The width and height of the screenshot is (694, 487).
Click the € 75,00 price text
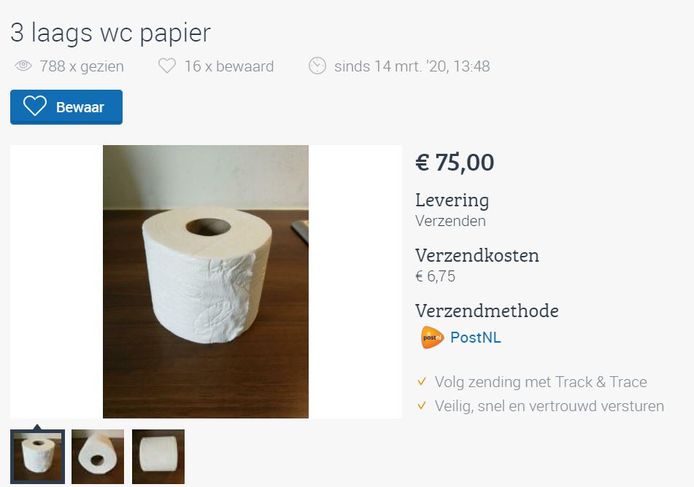click(455, 162)
